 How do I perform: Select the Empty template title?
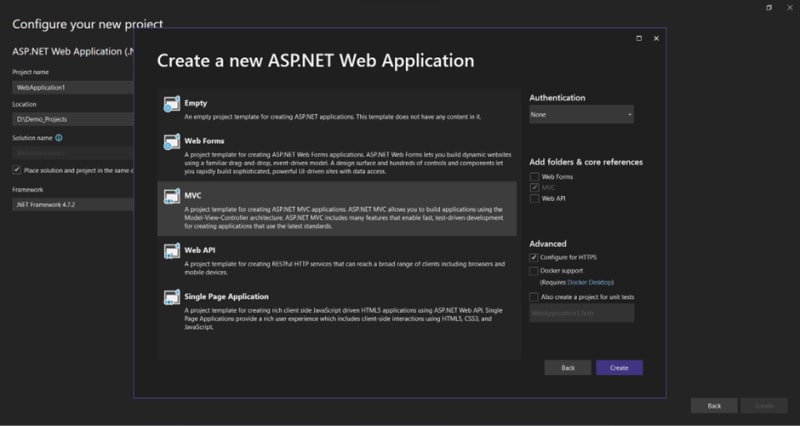tap(196, 103)
